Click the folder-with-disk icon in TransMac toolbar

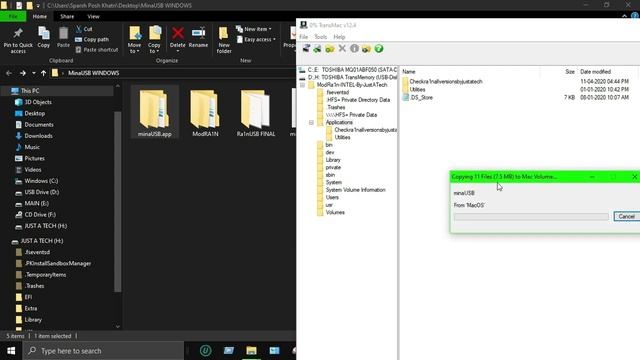[366, 49]
